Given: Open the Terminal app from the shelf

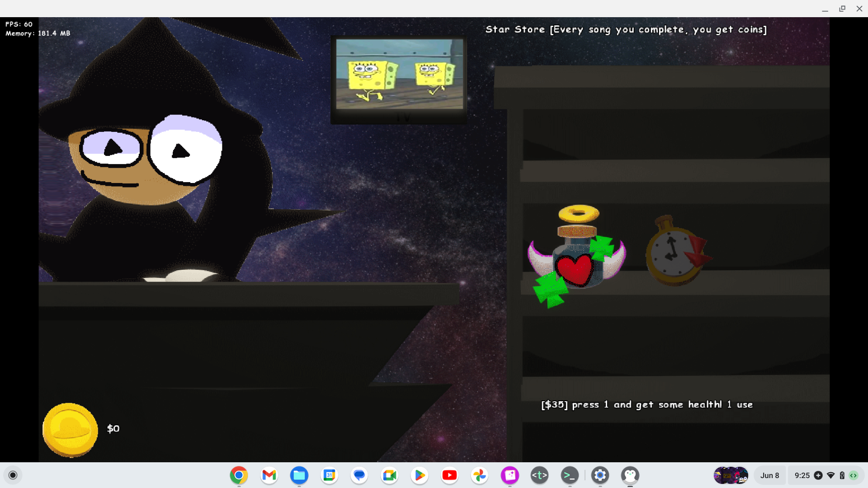Looking at the screenshot, I should (570, 475).
